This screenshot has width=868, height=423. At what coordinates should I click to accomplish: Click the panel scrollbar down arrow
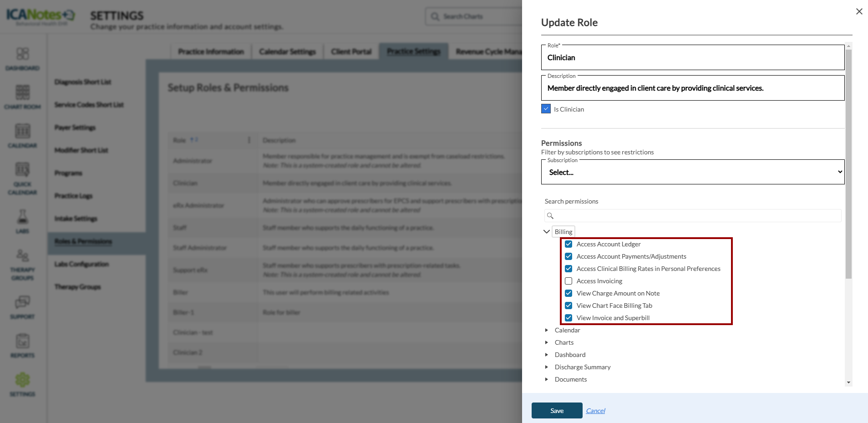pyautogui.click(x=848, y=382)
